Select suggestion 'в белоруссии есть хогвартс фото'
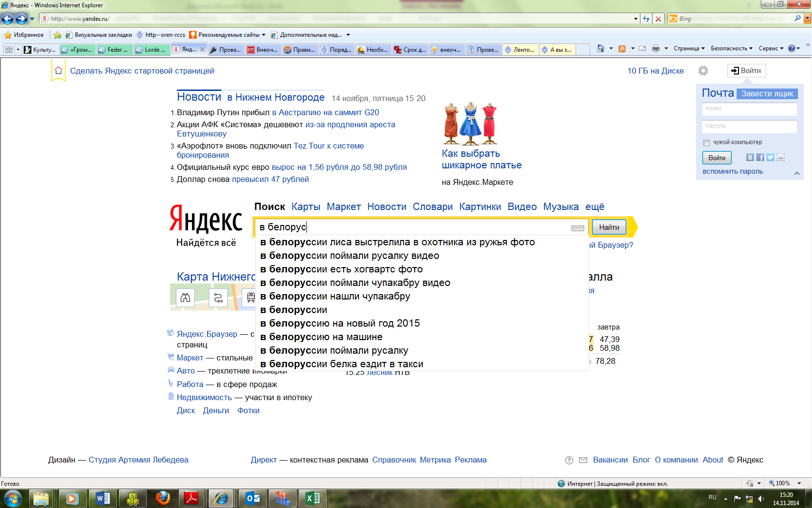The image size is (812, 508). [421, 269]
